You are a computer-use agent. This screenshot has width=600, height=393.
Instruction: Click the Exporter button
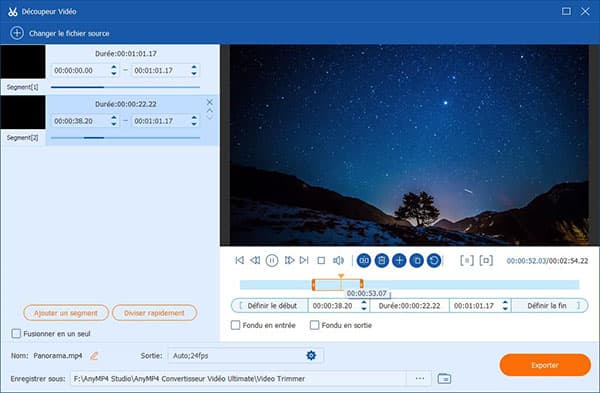point(545,365)
